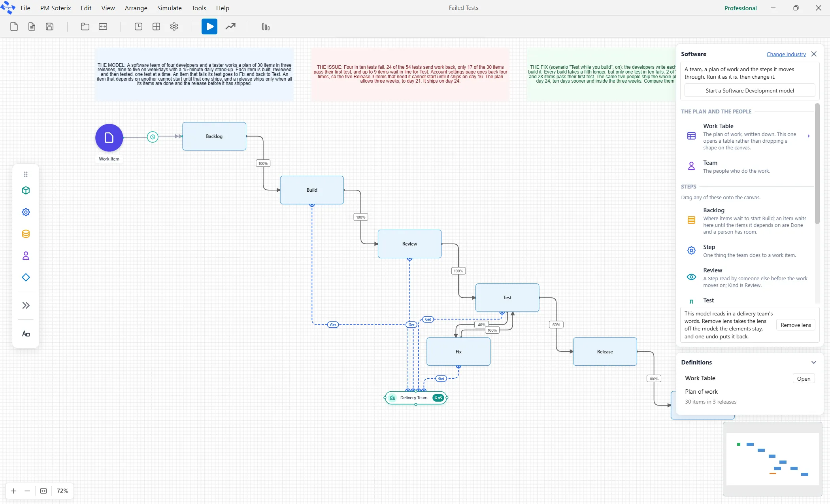Viewport: 830px width, 504px height.
Task: Open the Simulate menu
Action: tap(169, 8)
